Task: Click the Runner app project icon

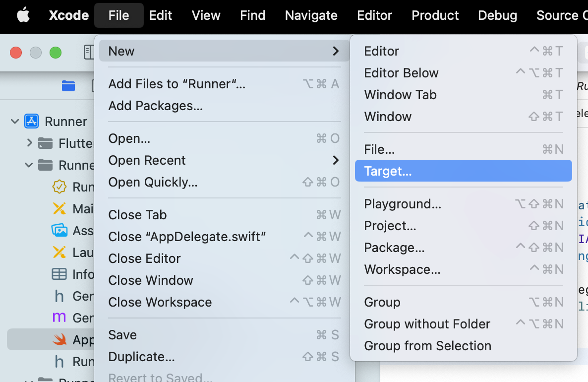Action: coord(31,121)
